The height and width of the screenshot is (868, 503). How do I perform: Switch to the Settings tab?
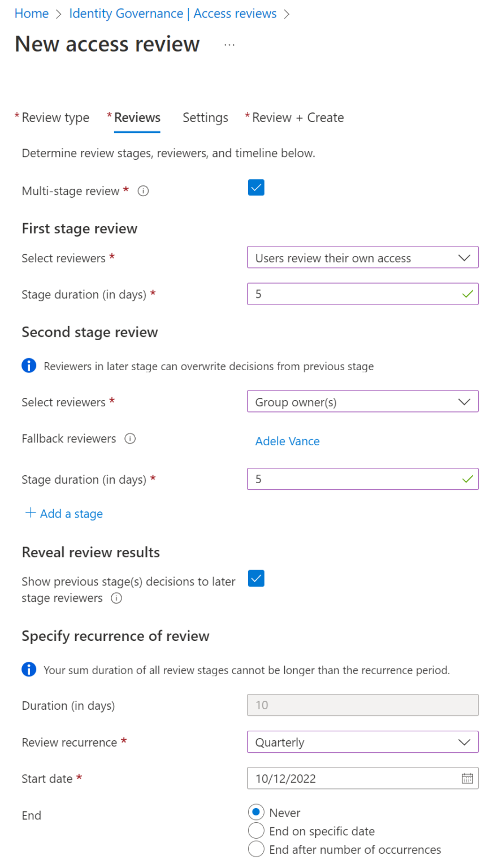[x=205, y=118]
